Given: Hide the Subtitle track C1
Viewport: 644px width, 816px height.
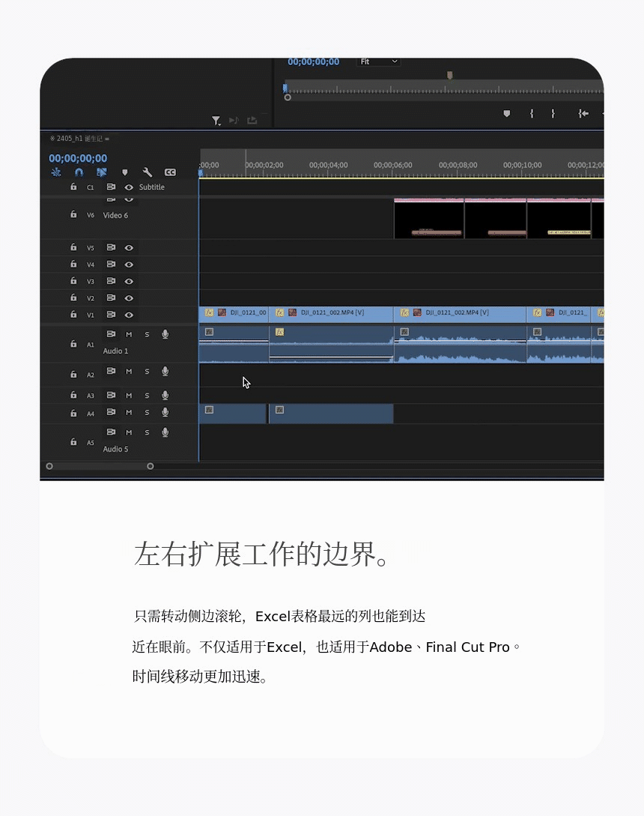Looking at the screenshot, I should coord(129,187).
